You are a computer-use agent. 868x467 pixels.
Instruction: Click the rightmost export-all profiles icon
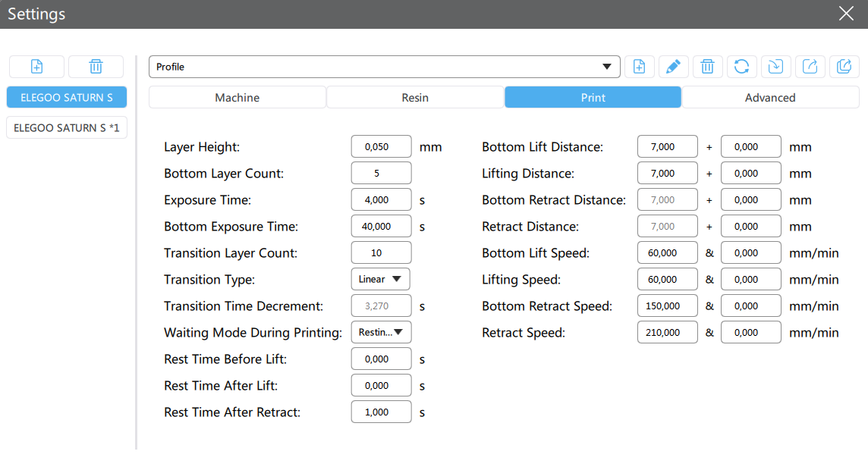[x=844, y=67]
